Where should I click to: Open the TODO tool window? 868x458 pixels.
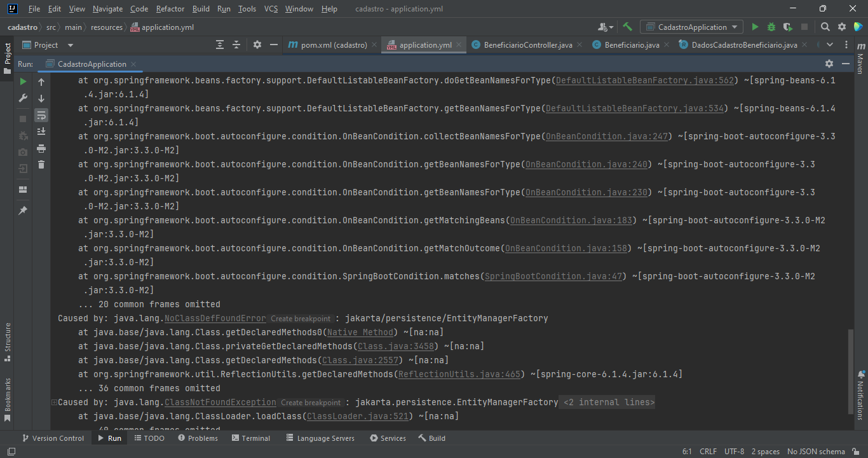(x=149, y=438)
